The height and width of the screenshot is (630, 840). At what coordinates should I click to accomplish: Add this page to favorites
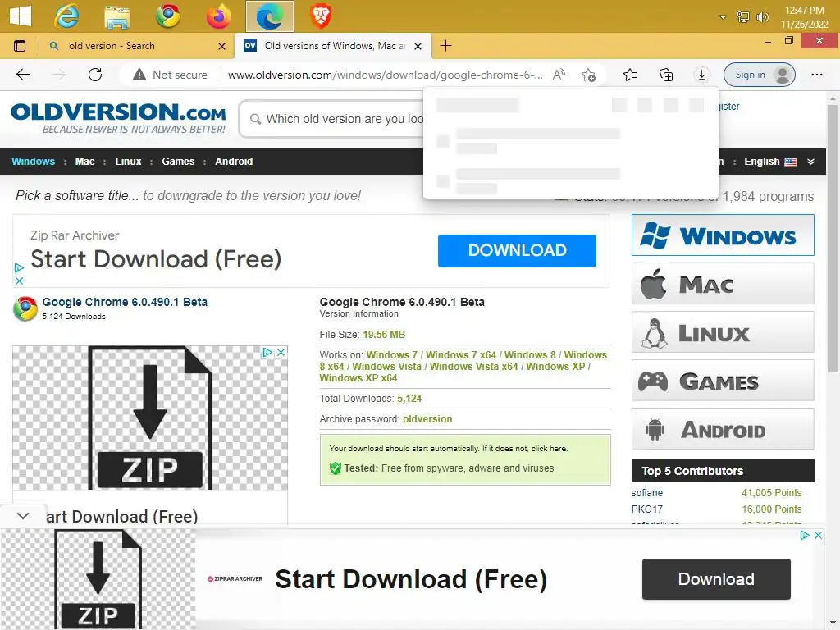pos(588,75)
